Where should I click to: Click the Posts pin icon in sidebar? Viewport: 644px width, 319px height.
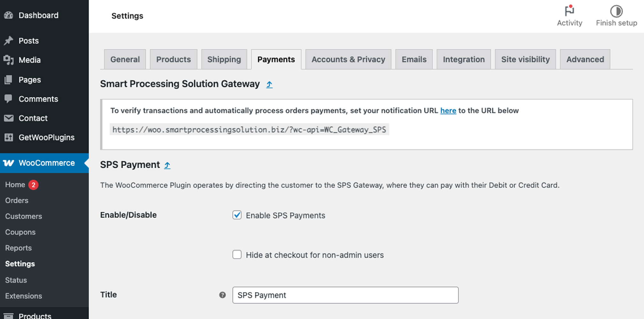(x=9, y=41)
